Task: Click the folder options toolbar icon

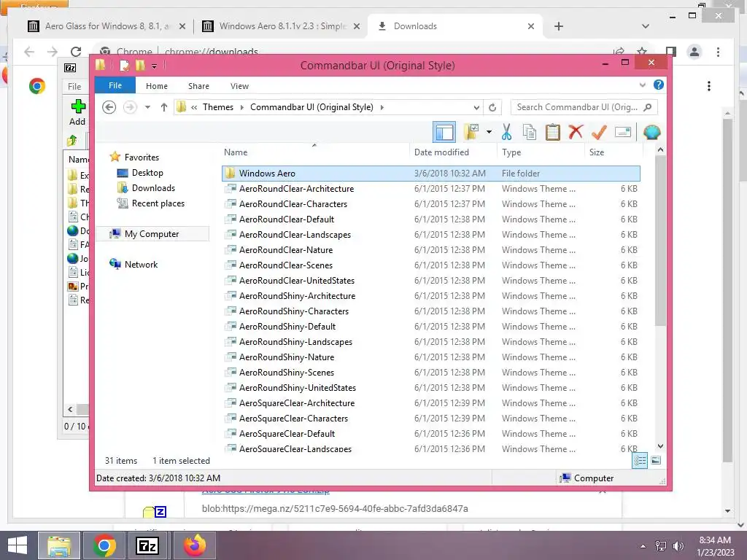Action: [x=471, y=132]
